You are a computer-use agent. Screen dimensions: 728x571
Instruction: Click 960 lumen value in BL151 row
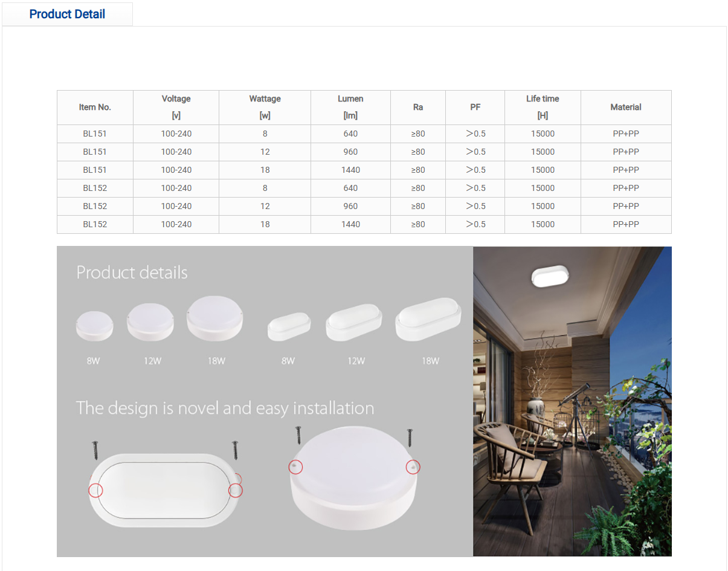pos(350,152)
